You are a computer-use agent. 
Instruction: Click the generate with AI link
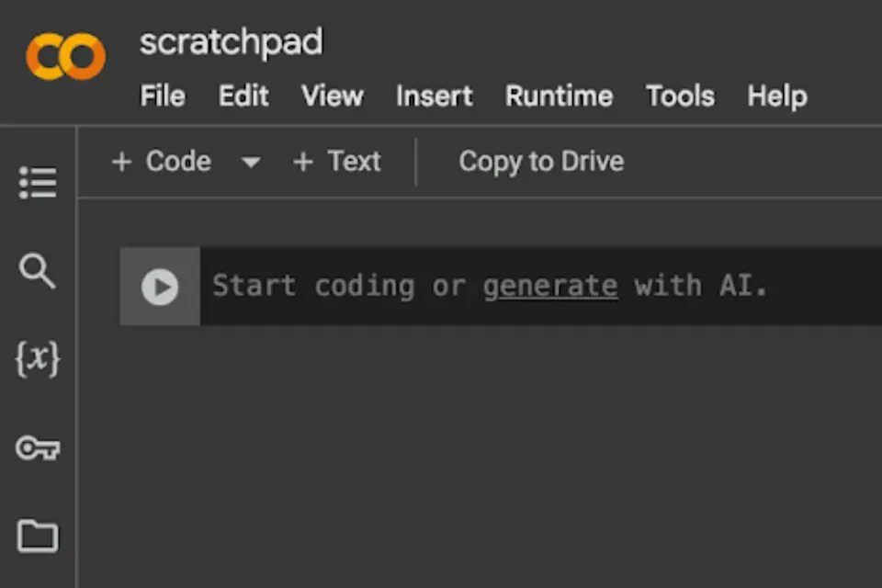(550, 287)
